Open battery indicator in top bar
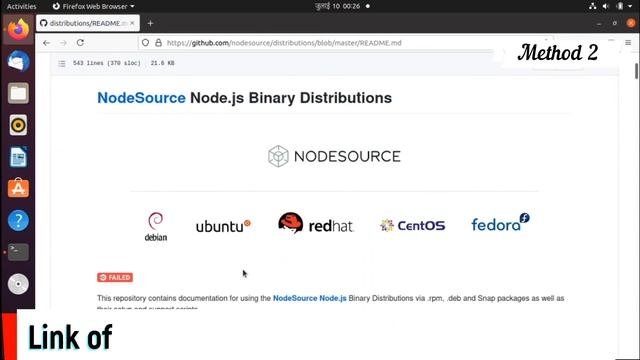Viewport: 640px width, 360px height. pos(620,6)
